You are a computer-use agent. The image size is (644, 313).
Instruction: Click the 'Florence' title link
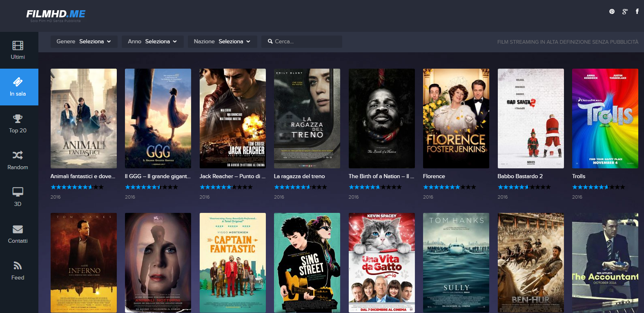click(x=434, y=176)
